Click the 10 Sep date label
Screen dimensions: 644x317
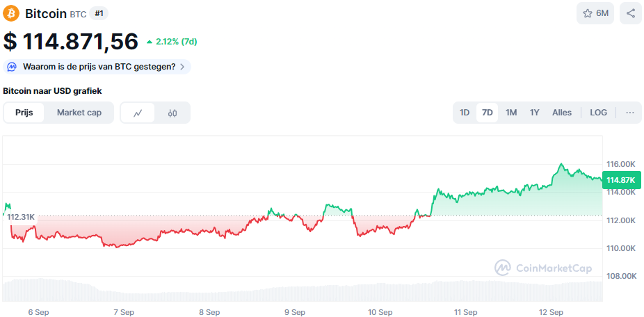[380, 312]
